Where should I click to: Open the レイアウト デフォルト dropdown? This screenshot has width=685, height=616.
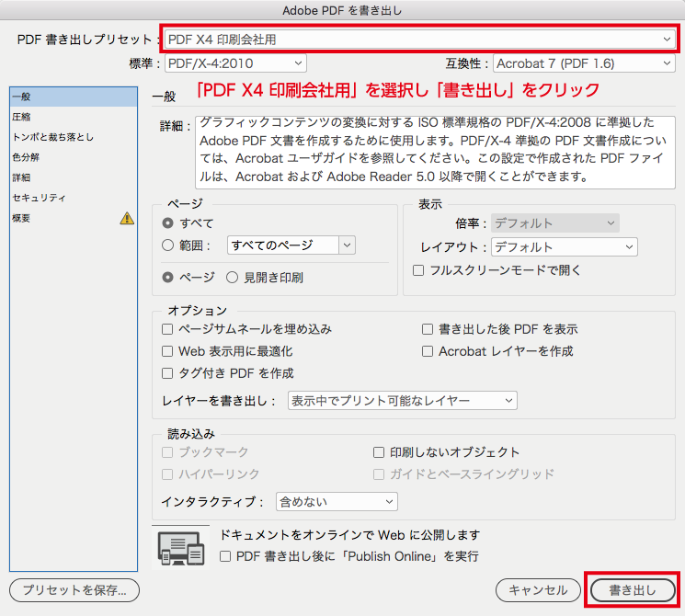(564, 246)
